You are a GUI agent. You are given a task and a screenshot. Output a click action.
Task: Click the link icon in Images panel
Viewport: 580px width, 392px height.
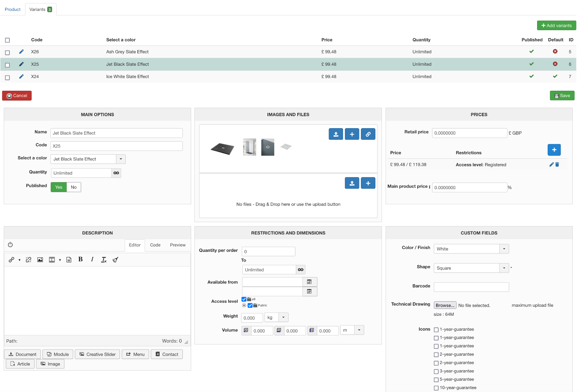[368, 134]
